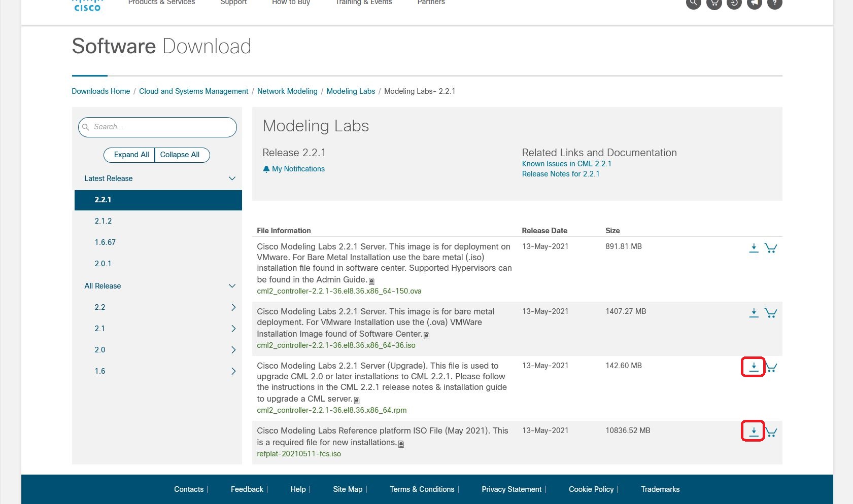This screenshot has width=853, height=504.
Task: Select release 2.0.1 in sidebar
Action: click(x=103, y=264)
